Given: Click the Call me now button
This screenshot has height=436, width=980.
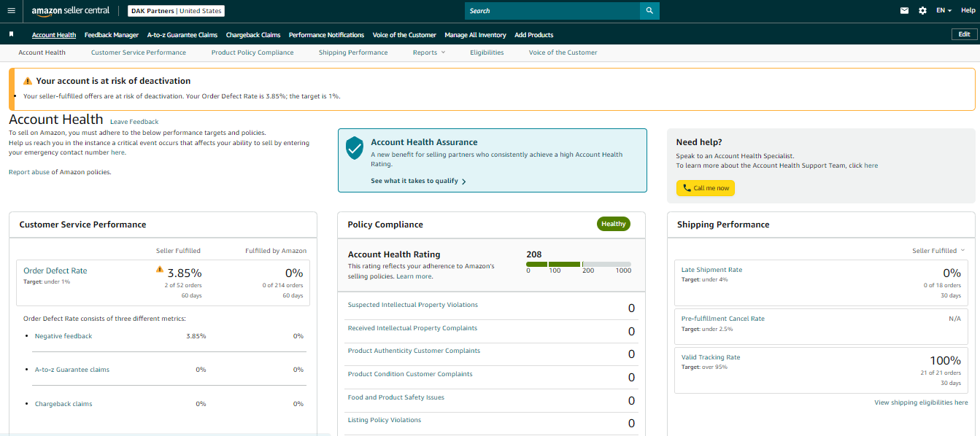Looking at the screenshot, I should (706, 188).
